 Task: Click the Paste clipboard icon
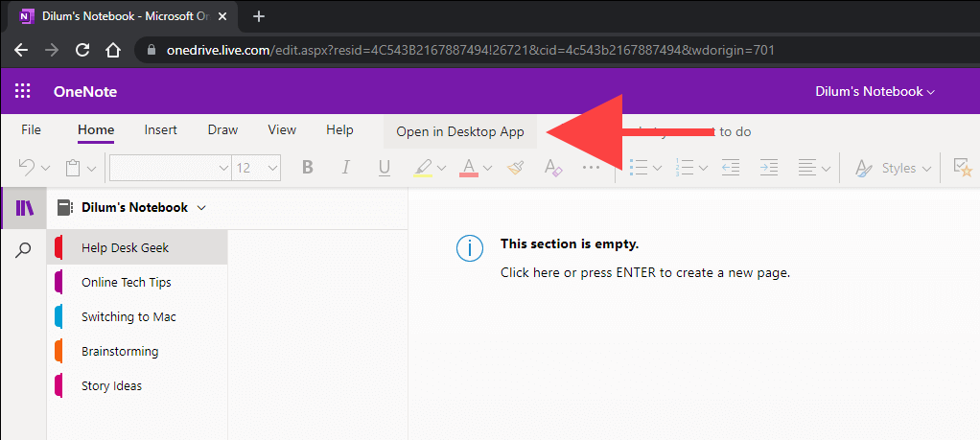click(73, 168)
